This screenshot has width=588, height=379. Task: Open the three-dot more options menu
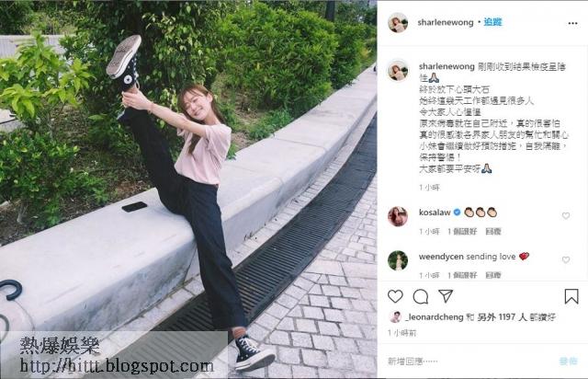(x=572, y=23)
